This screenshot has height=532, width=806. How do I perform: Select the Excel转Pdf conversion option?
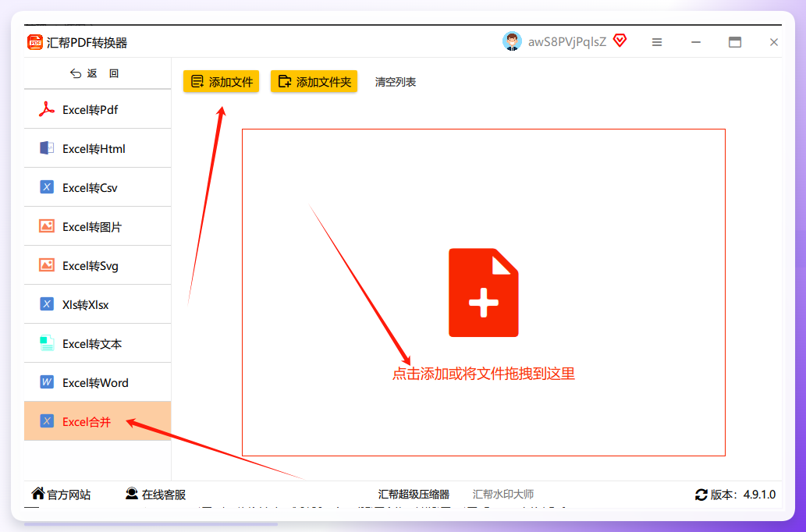98,109
